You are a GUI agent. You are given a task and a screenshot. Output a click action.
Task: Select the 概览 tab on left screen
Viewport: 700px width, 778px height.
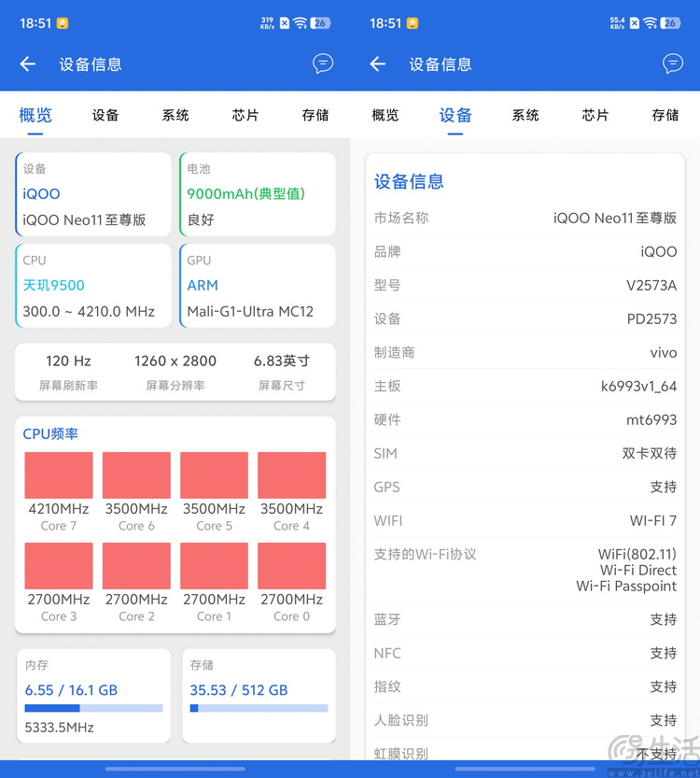(x=35, y=115)
